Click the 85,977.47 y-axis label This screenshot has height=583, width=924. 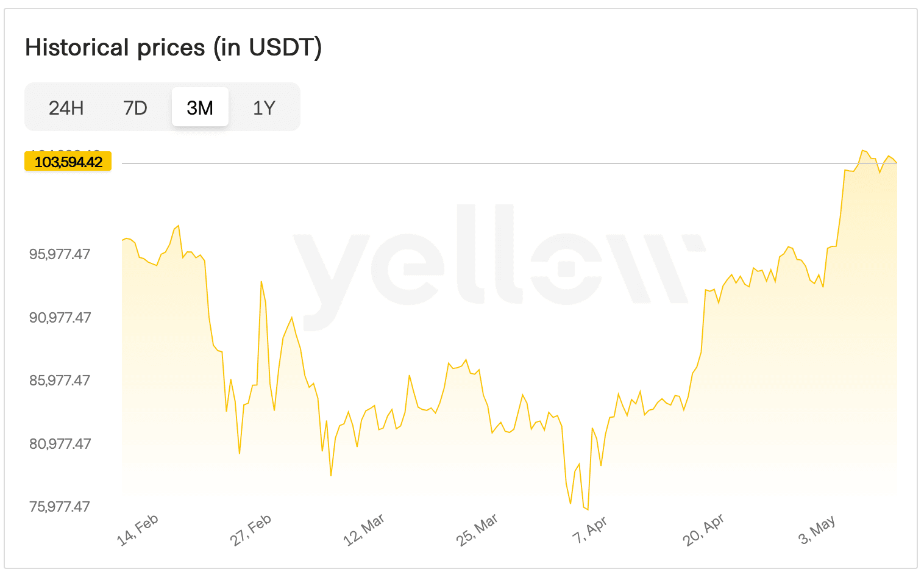pyautogui.click(x=60, y=381)
